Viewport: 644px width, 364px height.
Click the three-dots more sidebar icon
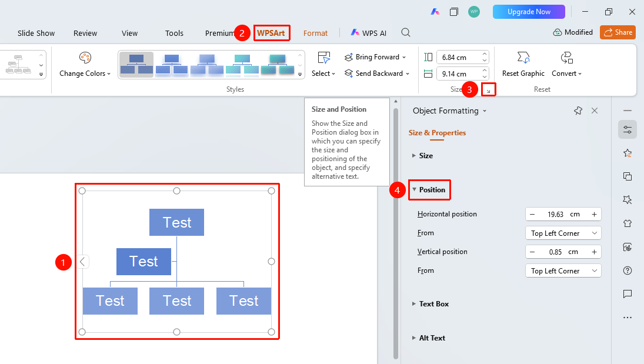point(628,317)
